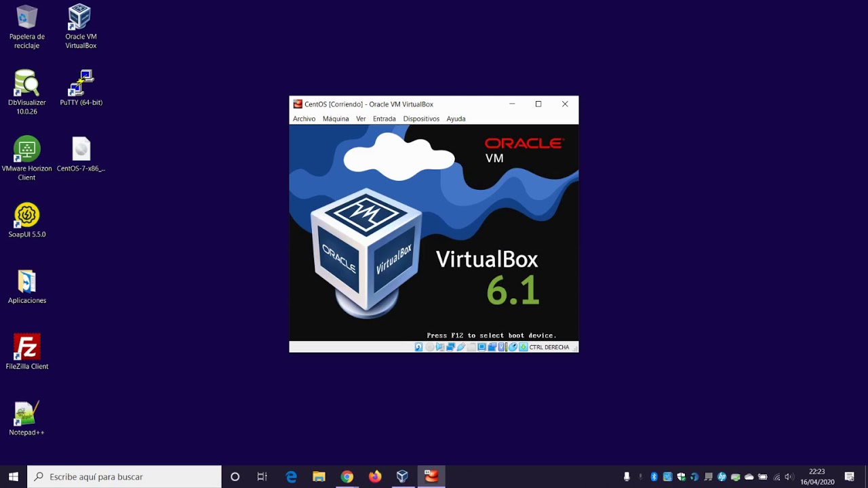Select the Aplicaciones folder on desktop

[x=26, y=286]
